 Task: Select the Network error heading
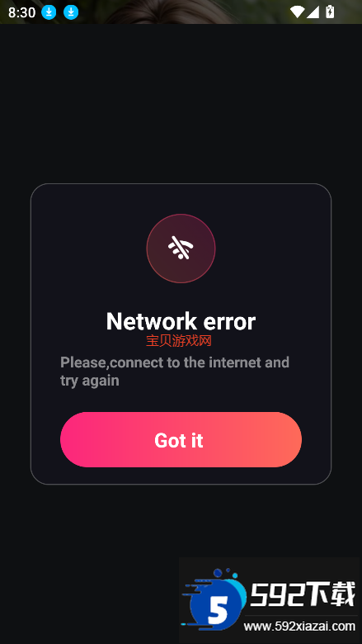(x=181, y=321)
